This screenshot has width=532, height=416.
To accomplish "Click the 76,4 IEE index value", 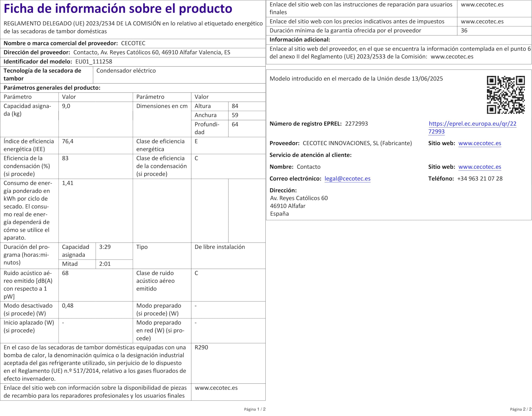I will tap(68, 142).
